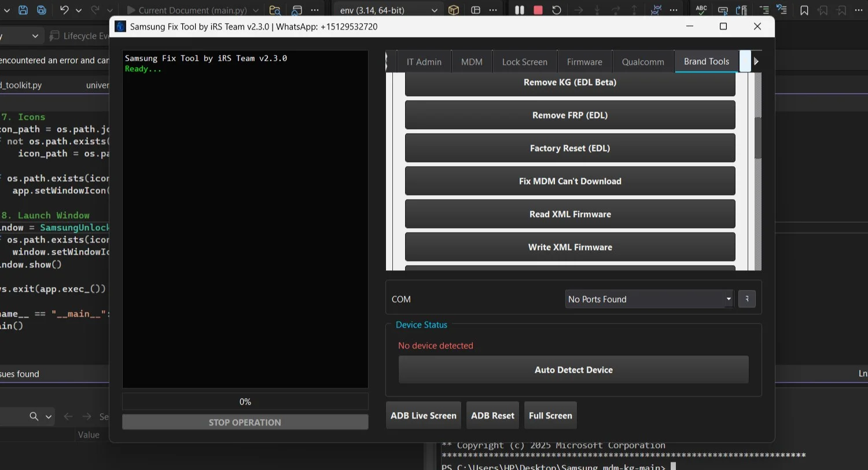Click the red Stop Debugging square icon
The height and width of the screenshot is (470, 868).
[538, 10]
